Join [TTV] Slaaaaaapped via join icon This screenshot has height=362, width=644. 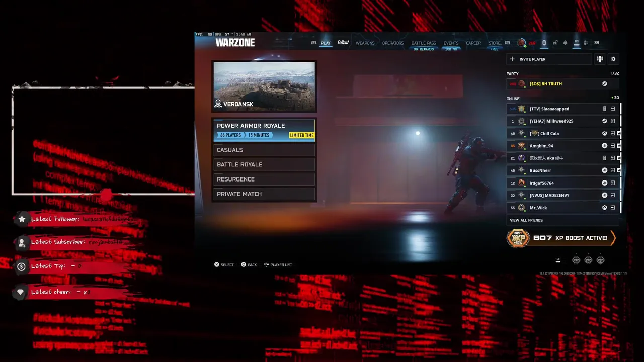pyautogui.click(x=613, y=109)
